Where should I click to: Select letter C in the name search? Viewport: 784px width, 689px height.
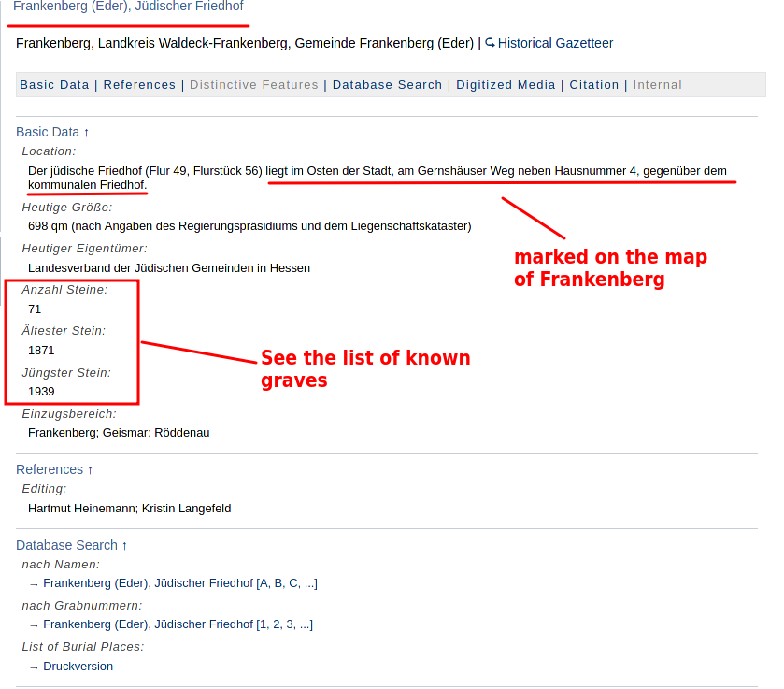(293, 583)
